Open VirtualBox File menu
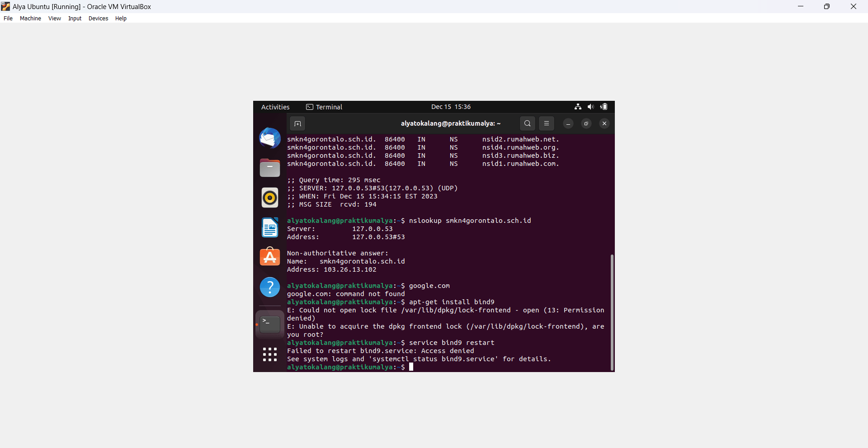Image resolution: width=868 pixels, height=448 pixels. pos(8,19)
